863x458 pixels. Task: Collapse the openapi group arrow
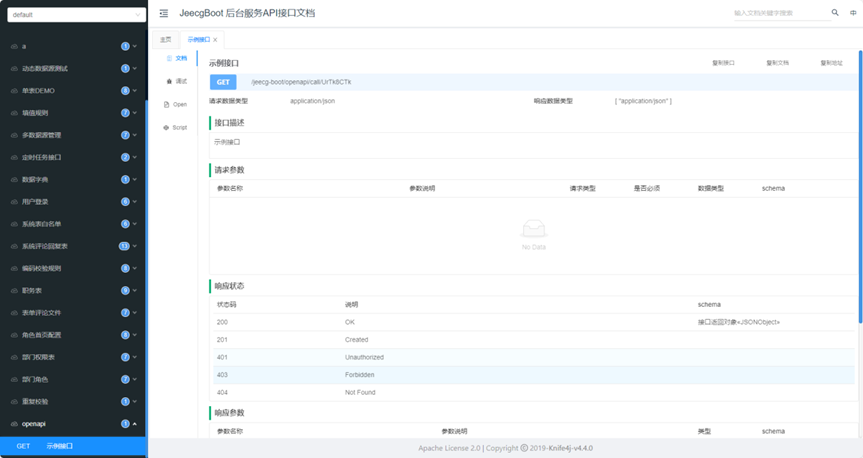point(134,424)
